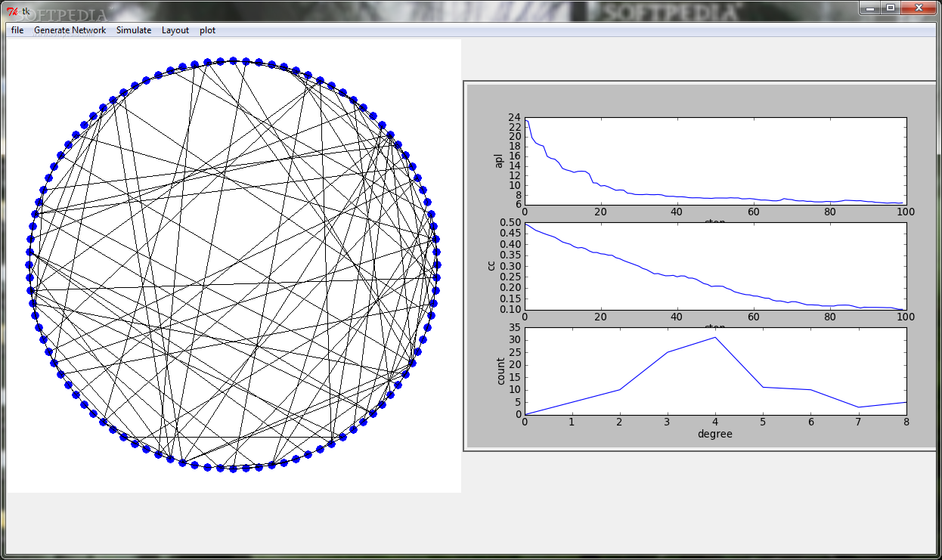Open the Simulate menu
The height and width of the screenshot is (560, 942).
pos(134,30)
